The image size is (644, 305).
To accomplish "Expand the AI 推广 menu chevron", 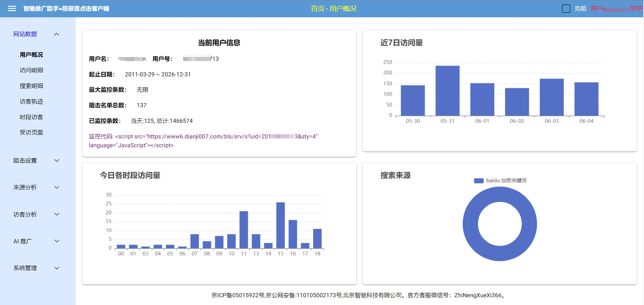I will click(57, 241).
